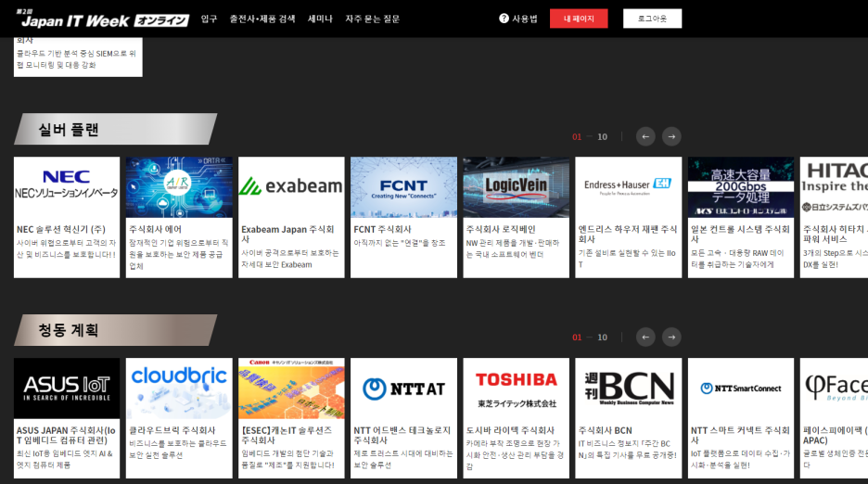Image resolution: width=868 pixels, height=484 pixels.
Task: Go to previous 실버 플랜 slide
Action: point(645,137)
